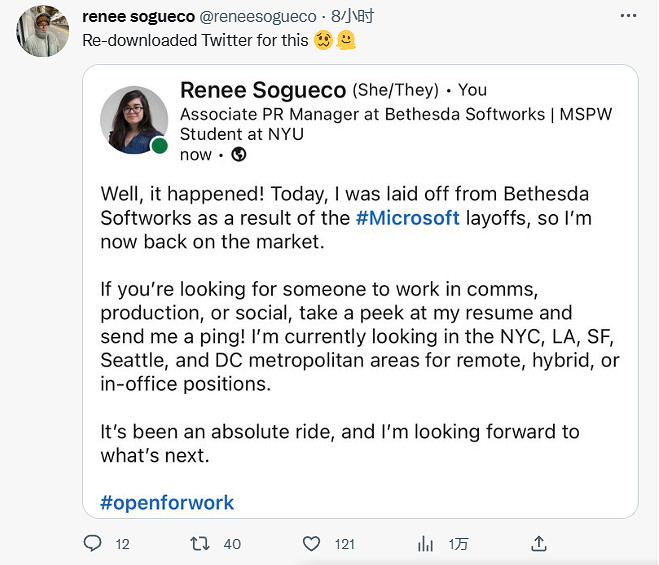The width and height of the screenshot is (659, 565).
Task: Reply to the tweet via comment icon
Action: [93, 544]
